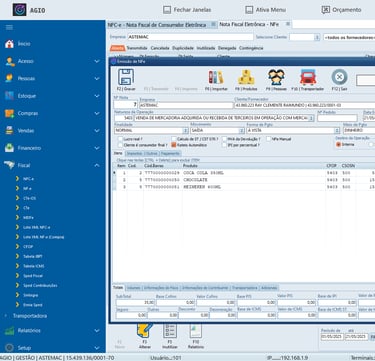Click the F10 Transportador truck icon
This screenshot has height=361, width=375.
click(x=308, y=77)
